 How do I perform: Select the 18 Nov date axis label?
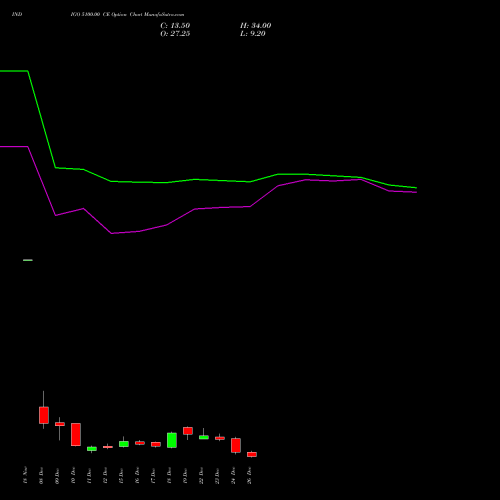tap(26, 475)
